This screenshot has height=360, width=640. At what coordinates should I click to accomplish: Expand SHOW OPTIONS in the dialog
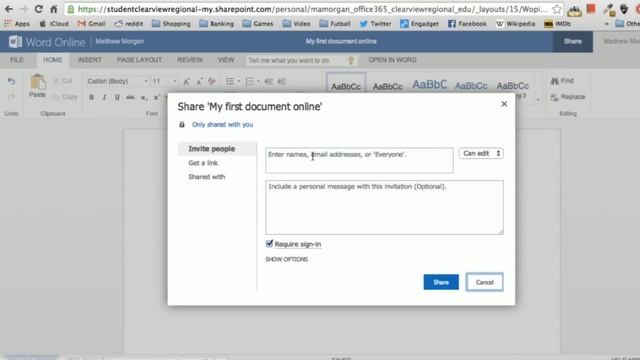pos(287,259)
